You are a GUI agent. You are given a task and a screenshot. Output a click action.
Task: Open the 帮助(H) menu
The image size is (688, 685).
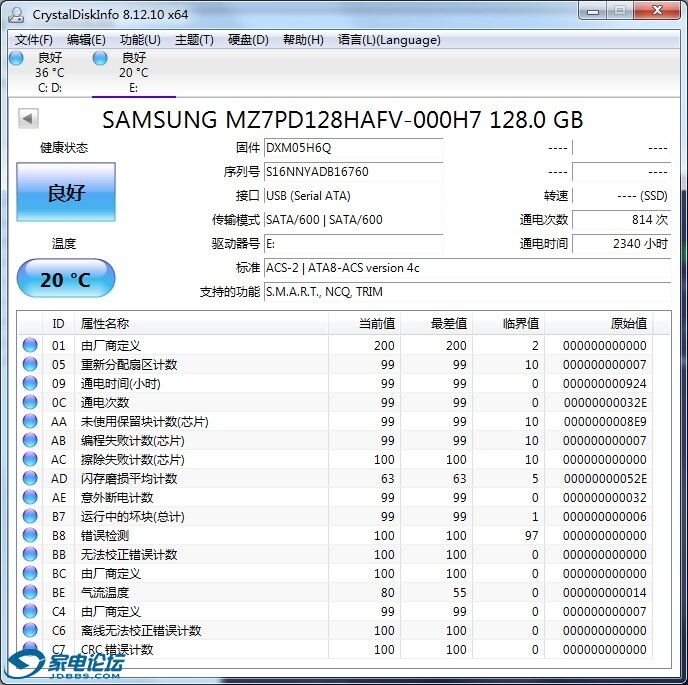[x=303, y=40]
